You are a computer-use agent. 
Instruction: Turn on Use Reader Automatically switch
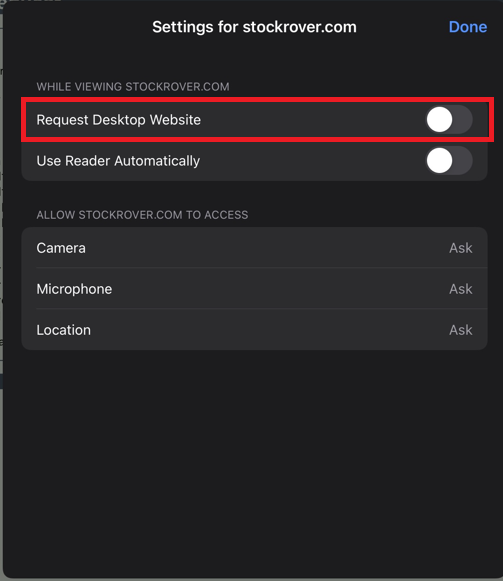point(449,161)
